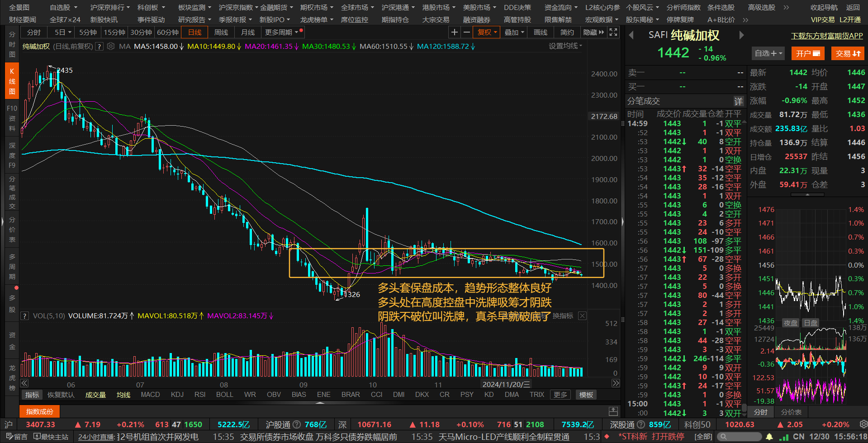This screenshot has width=868, height=443.
Task: Click the help question mark beside 纯碱加权
Action: tap(99, 46)
